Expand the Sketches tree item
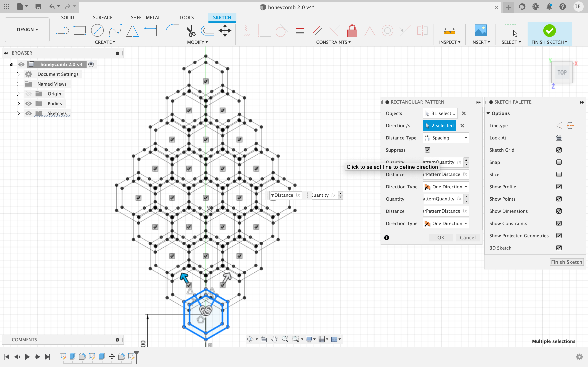The width and height of the screenshot is (588, 367). [x=18, y=113]
